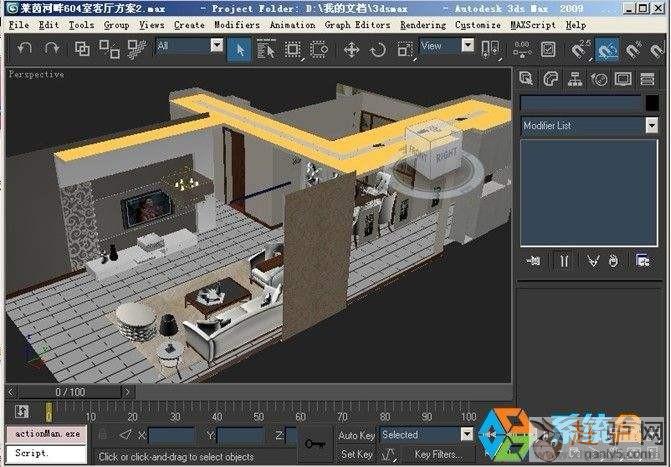This screenshot has width=671, height=467.
Task: Click the Undo arrow icon
Action: point(25,47)
